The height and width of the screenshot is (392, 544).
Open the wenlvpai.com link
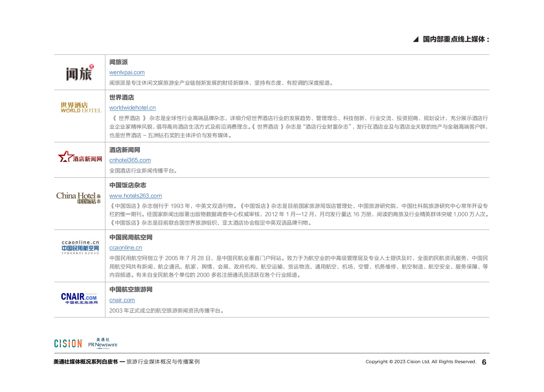point(127,72)
